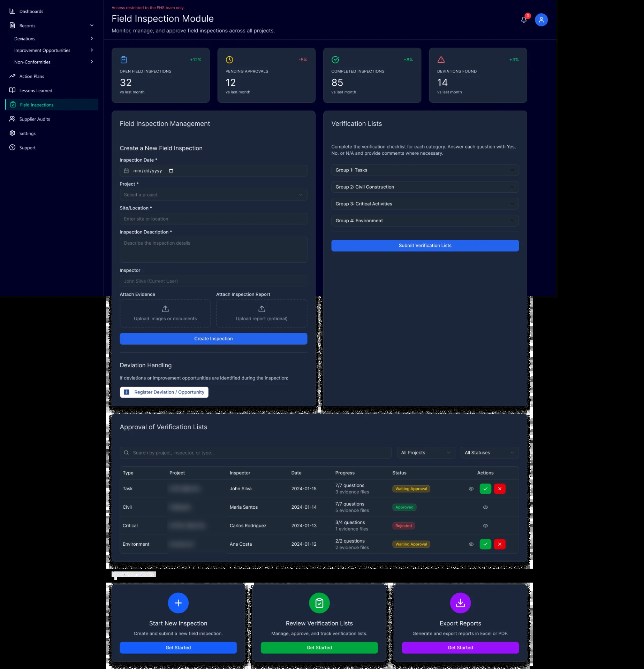Click the Attach Evidence upload icon
This screenshot has width=644, height=669.
pos(165,309)
